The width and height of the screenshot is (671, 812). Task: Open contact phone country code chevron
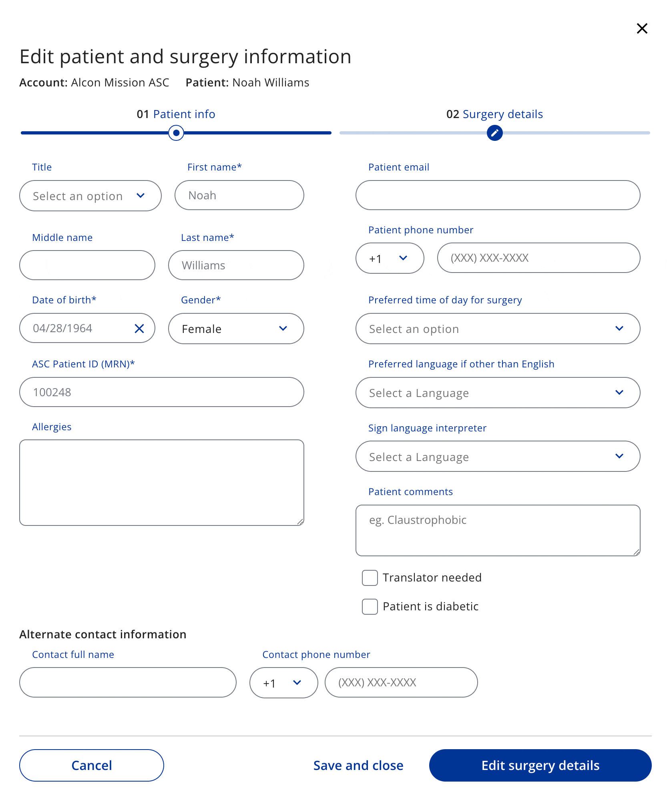(297, 683)
